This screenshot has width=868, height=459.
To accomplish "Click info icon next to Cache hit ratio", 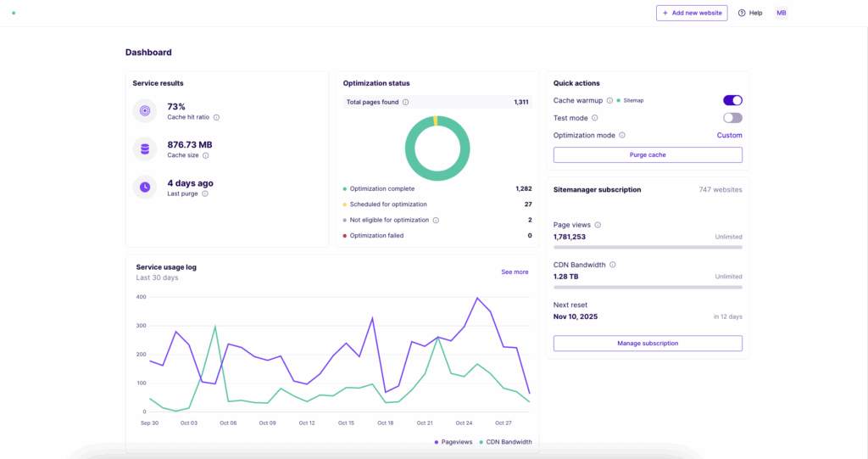I will pos(216,117).
